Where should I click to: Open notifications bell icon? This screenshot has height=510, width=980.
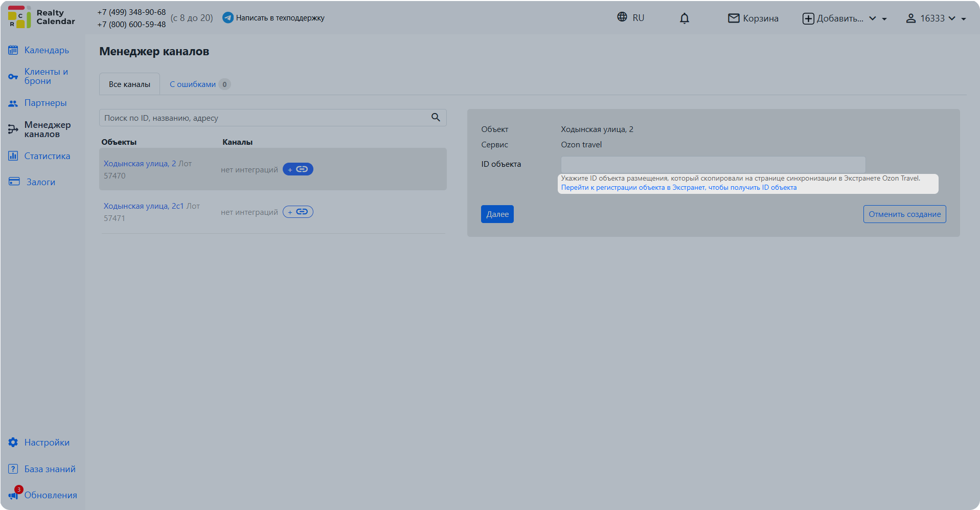click(x=685, y=18)
